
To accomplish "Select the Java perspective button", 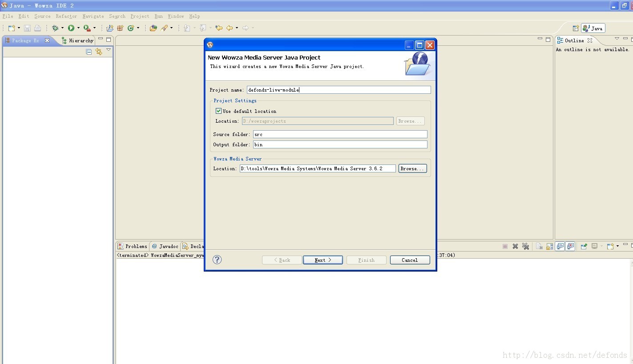I will click(593, 28).
